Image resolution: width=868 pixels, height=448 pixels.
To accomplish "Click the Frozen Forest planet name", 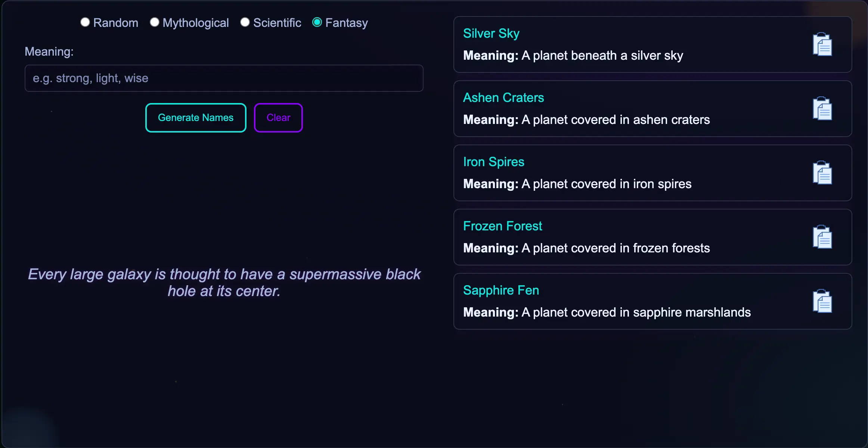I will click(x=502, y=225).
